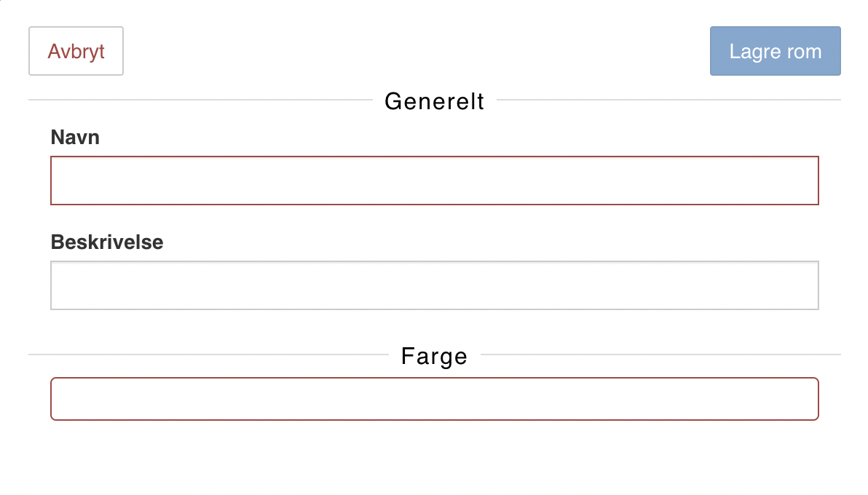Focus the Navn text field
The image size is (868, 495).
pos(435,181)
